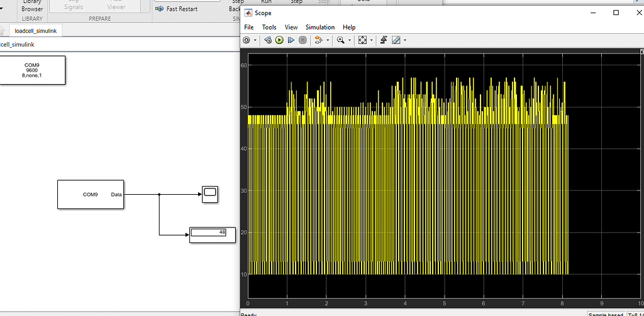Expand the dropdown arrow beside Scale axes
This screenshot has width=644, height=316.
(x=372, y=40)
